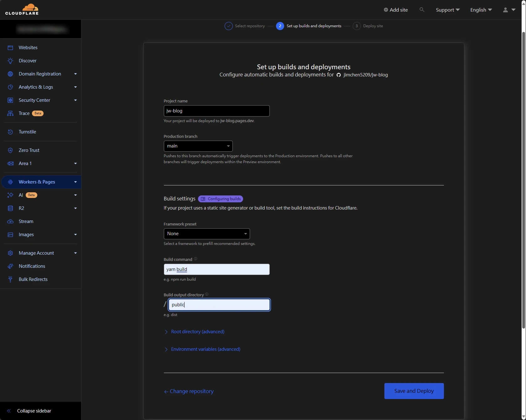Viewport: 526px width, 420px height.
Task: Click the Stream cloud icon in sidebar
Action: 10,221
